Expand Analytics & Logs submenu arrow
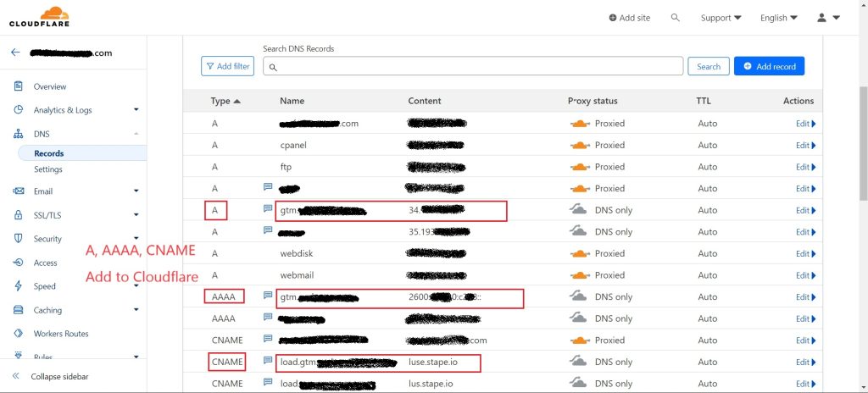868x393 pixels. click(x=136, y=109)
